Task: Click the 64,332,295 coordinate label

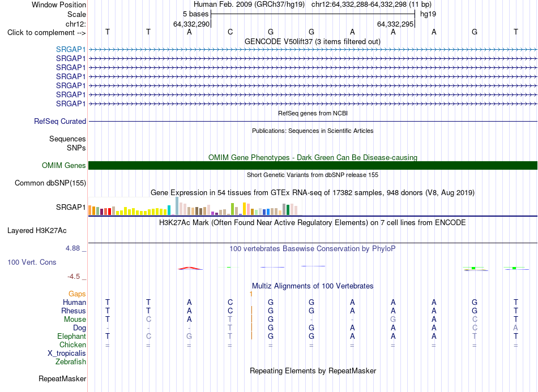Action: click(395, 24)
